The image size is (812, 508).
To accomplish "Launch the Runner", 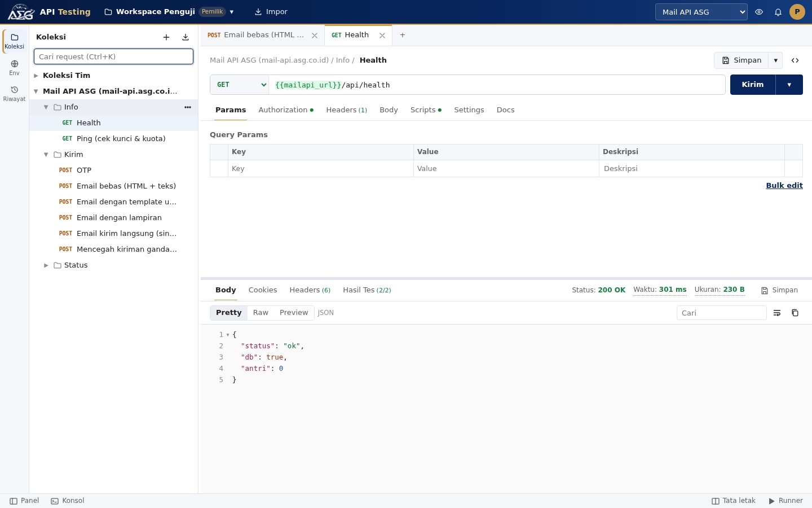I will (785, 501).
